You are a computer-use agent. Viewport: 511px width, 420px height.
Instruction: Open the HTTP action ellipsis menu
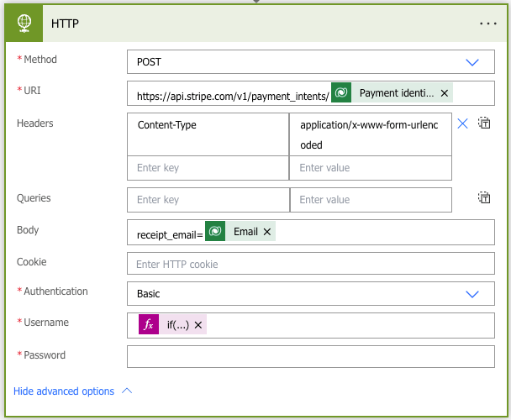point(488,24)
